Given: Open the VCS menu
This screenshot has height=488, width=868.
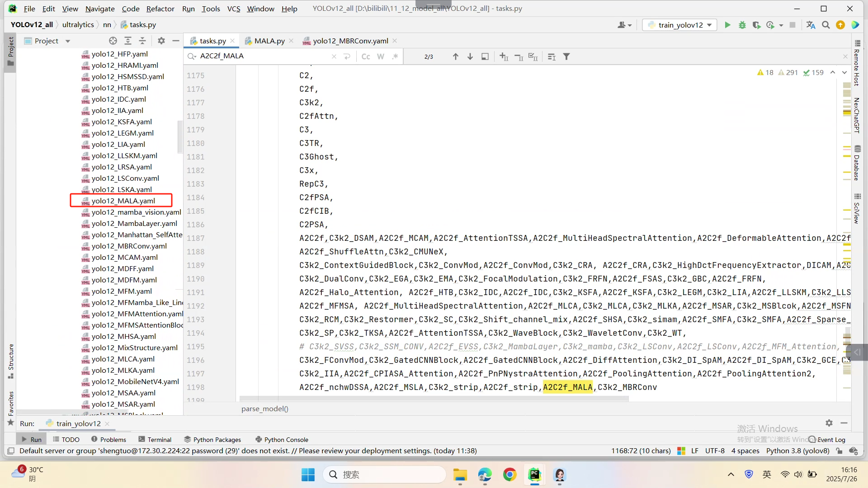Looking at the screenshot, I should (x=234, y=9).
